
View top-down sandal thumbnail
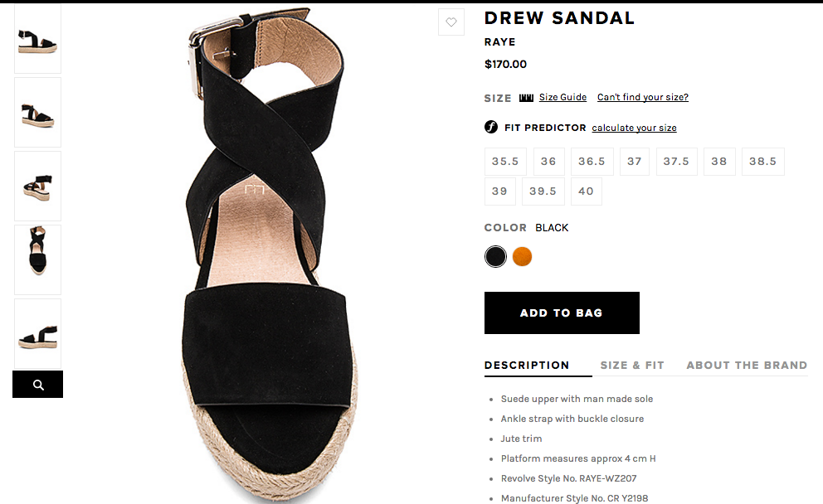pos(38,259)
